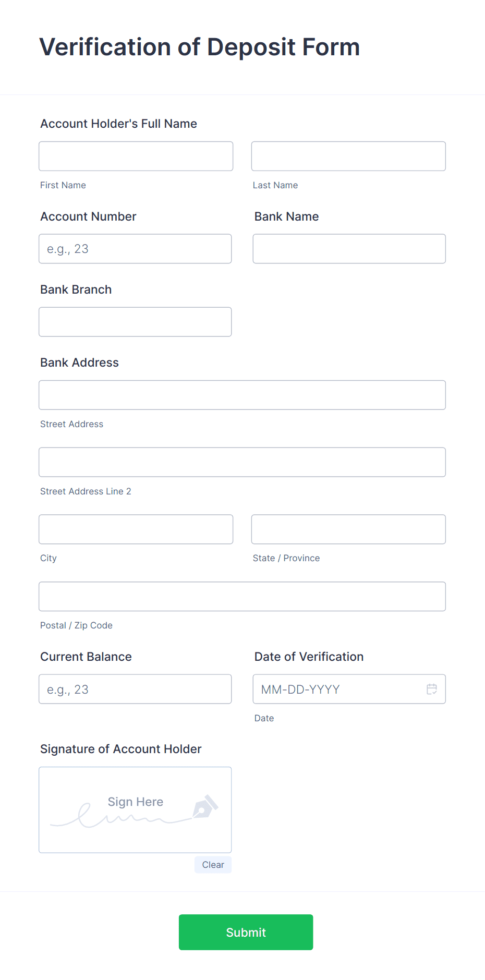This screenshot has height=980, width=485.
Task: Select the State / Province field
Action: 348,529
